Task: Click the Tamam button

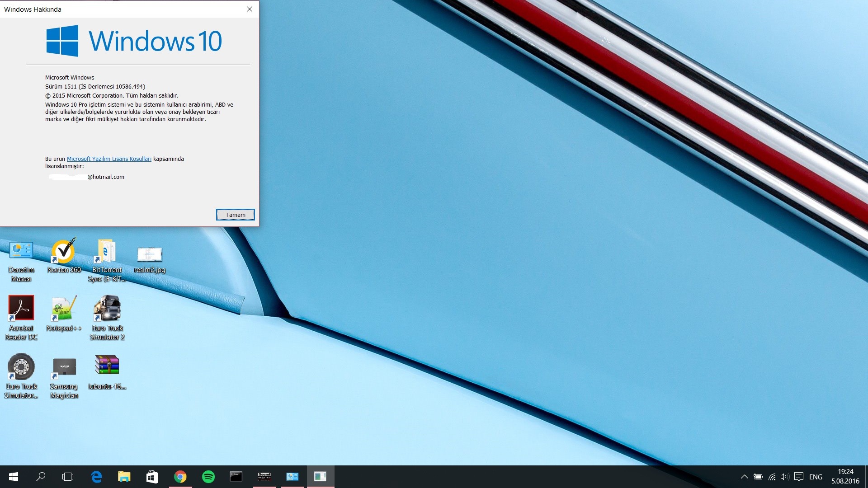Action: tap(235, 215)
